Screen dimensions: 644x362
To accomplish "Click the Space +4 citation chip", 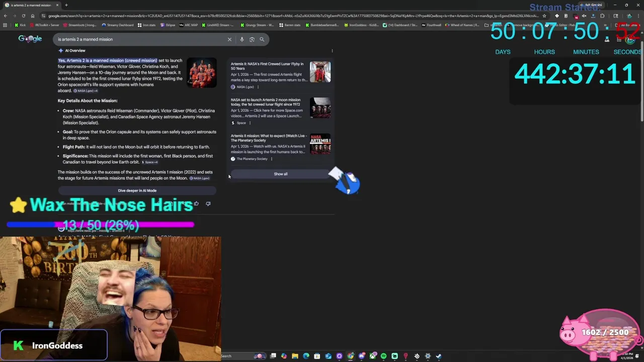I will click(x=149, y=162).
